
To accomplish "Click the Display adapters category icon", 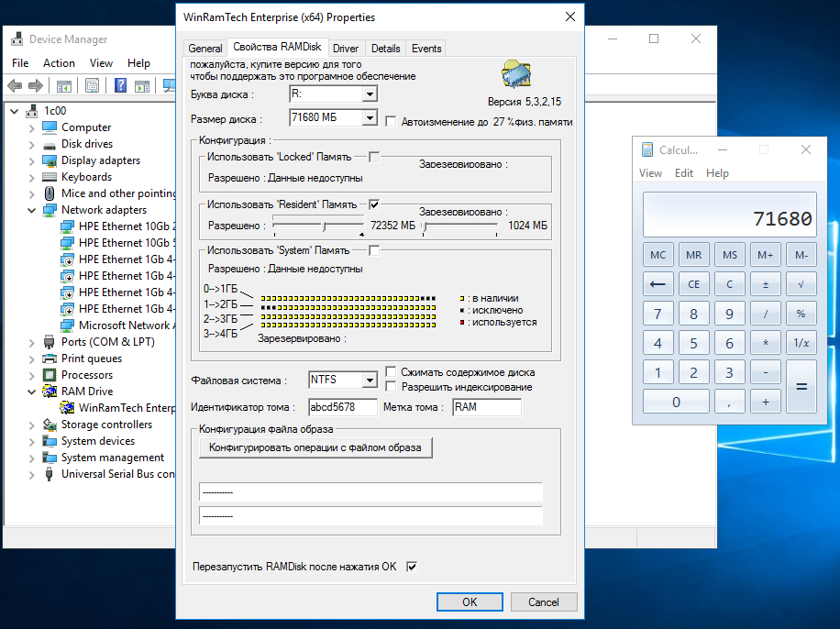I will pos(50,160).
